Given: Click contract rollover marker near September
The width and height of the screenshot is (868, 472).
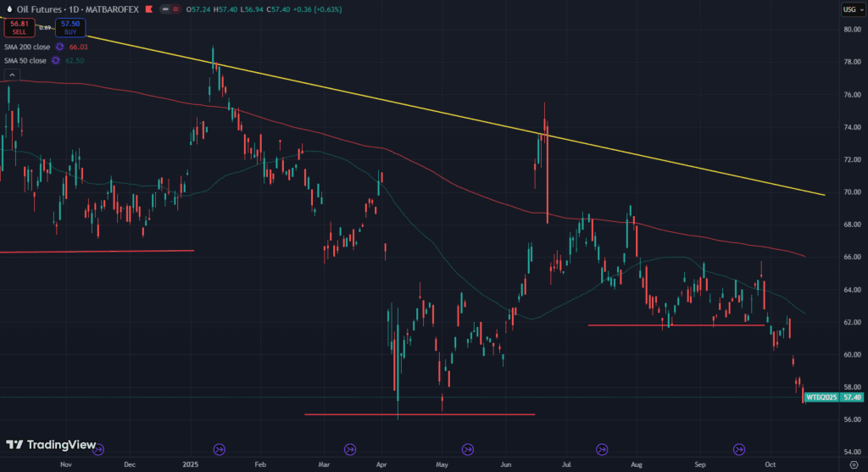Looking at the screenshot, I should tap(738, 448).
